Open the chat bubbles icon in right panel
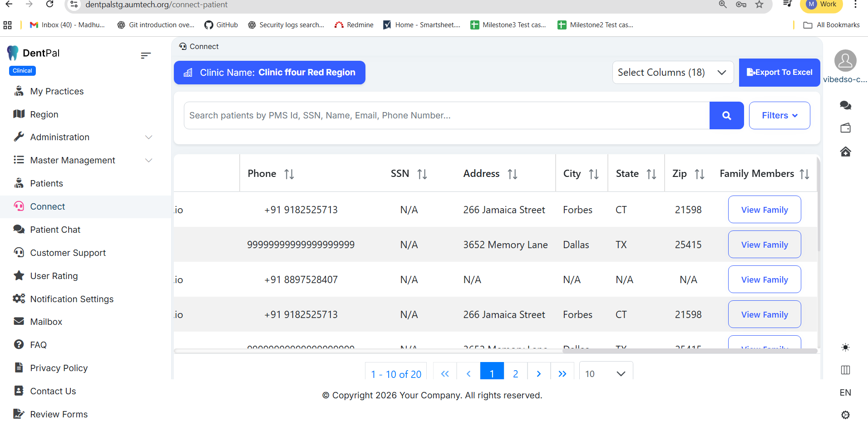The width and height of the screenshot is (868, 426). 845,105
